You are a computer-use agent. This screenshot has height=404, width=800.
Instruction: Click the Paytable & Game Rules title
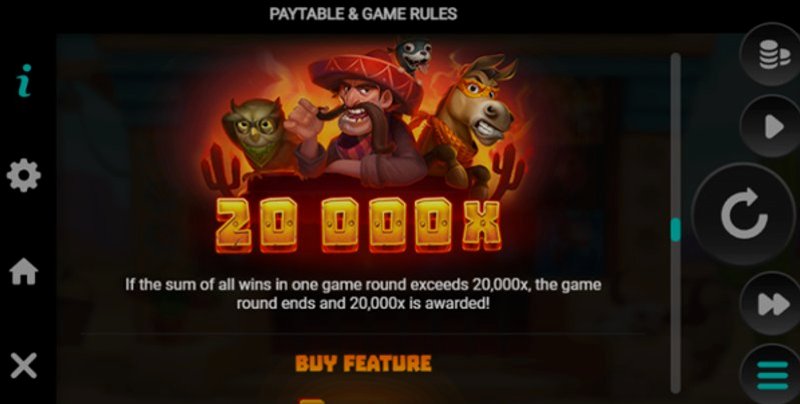pos(363,14)
